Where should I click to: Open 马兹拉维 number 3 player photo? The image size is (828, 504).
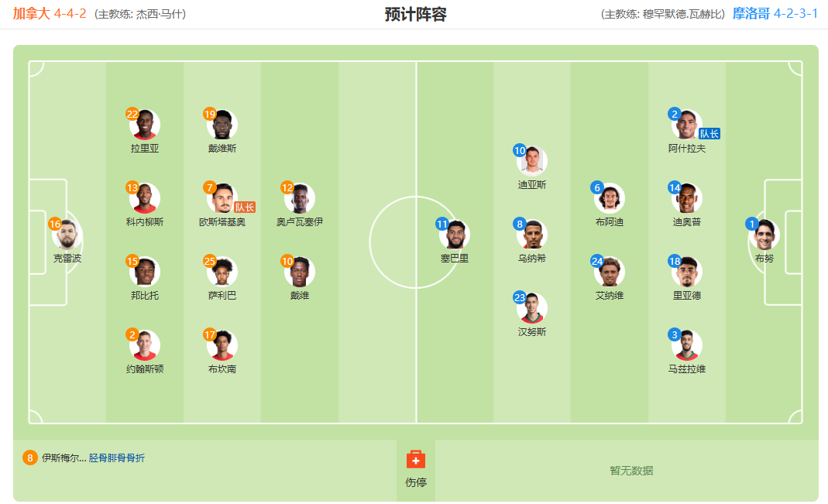(x=686, y=345)
